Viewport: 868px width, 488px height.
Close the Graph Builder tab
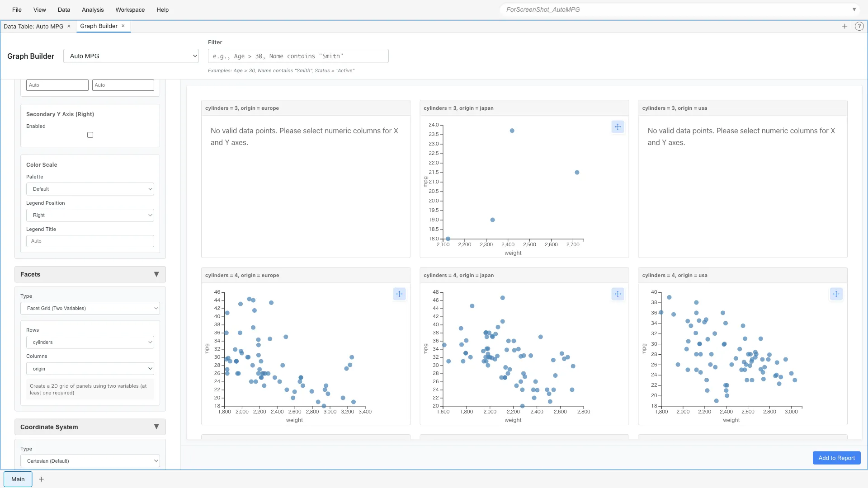click(123, 26)
